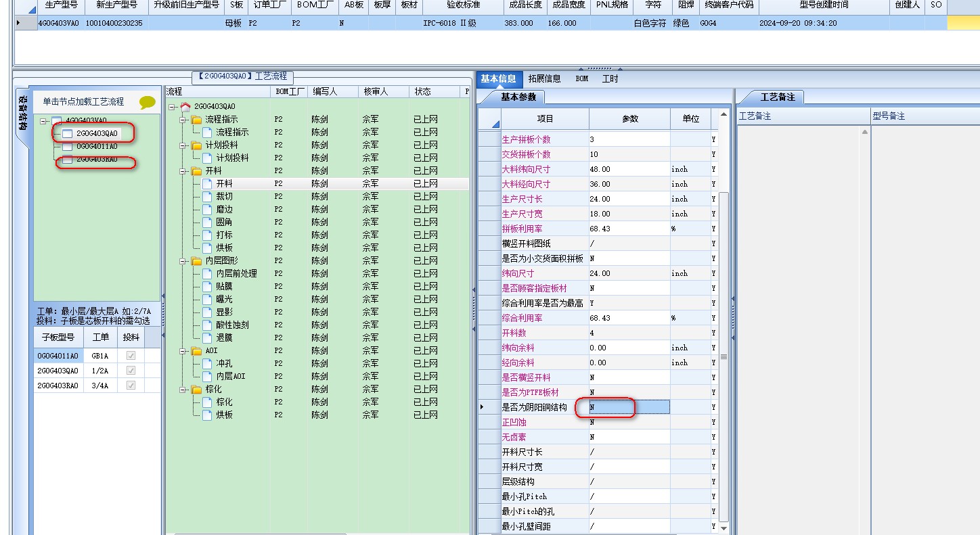
Task: Collapse the 内层图形 folder expander
Action: click(183, 261)
